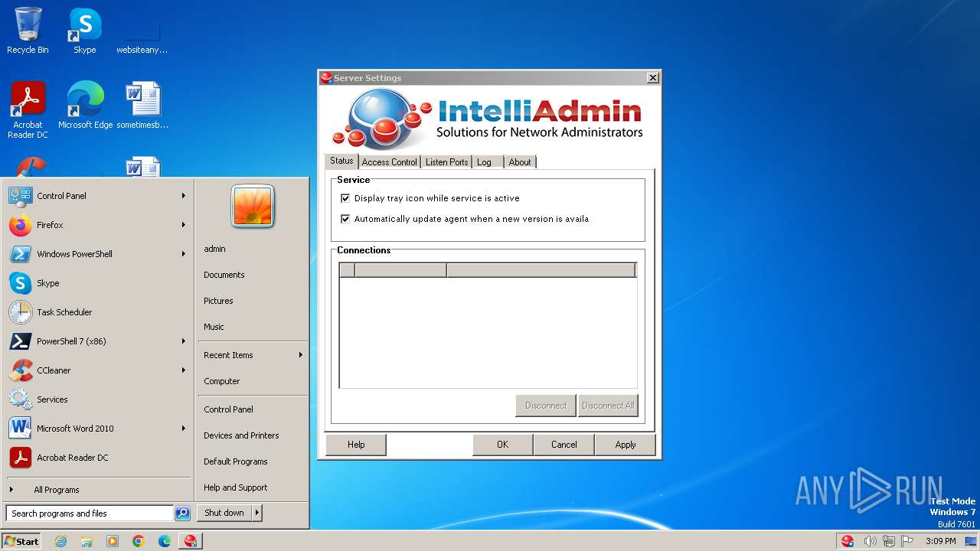Click IntelliAdmin taskbar button
The height and width of the screenshot is (551, 980).
click(191, 541)
